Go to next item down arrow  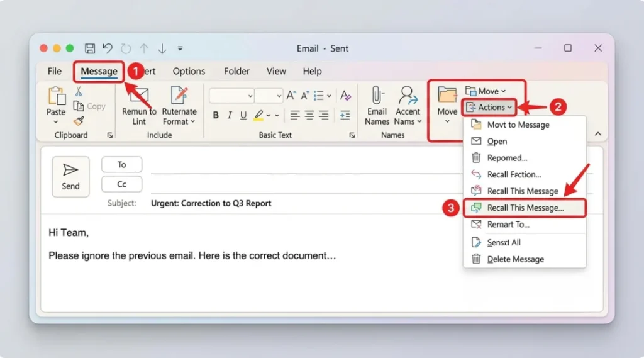tap(162, 48)
